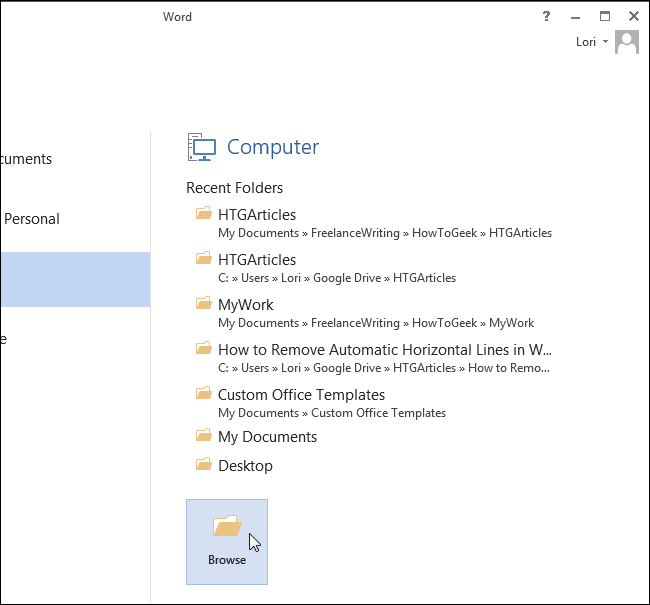Select the Documents item in the sidebar
This screenshot has width=650, height=605.
point(26,159)
